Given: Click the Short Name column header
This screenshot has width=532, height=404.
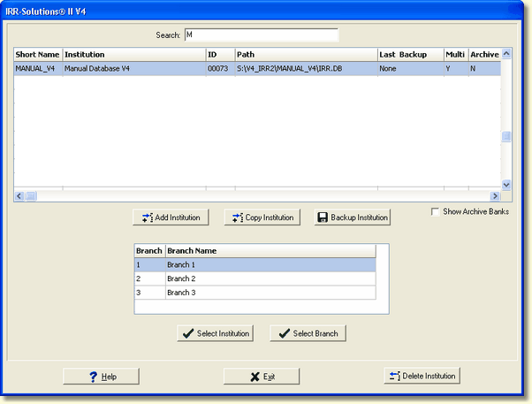Looking at the screenshot, I should click(37, 55).
